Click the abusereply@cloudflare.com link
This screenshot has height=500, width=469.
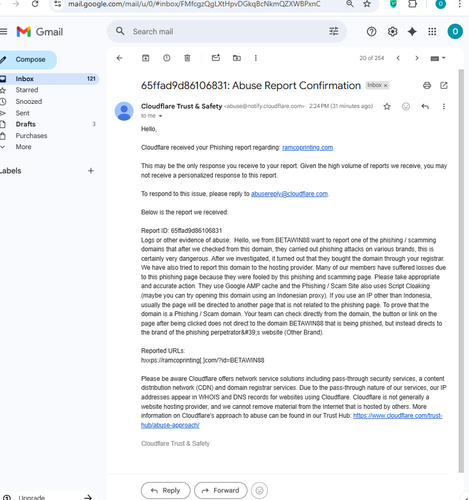tap(289, 194)
